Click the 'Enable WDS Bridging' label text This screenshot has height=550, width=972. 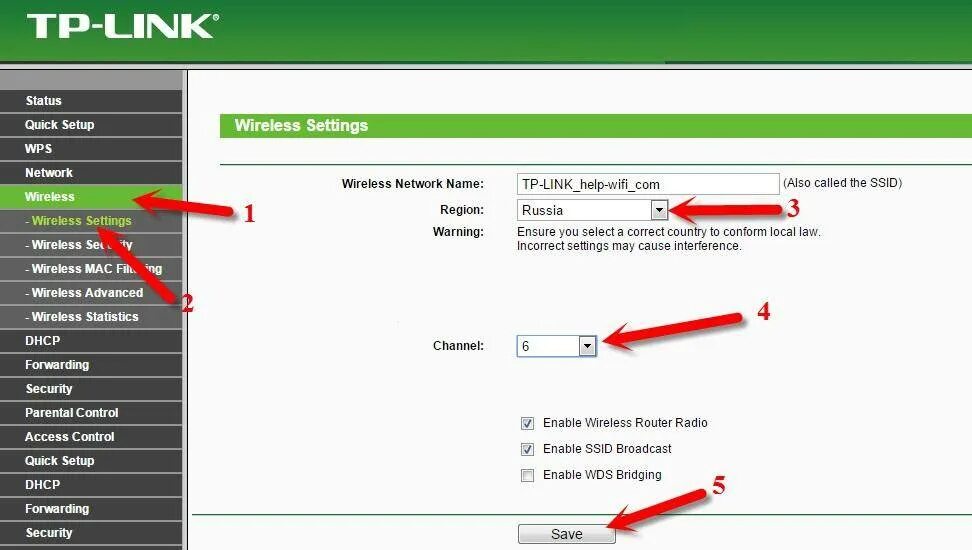pos(602,475)
